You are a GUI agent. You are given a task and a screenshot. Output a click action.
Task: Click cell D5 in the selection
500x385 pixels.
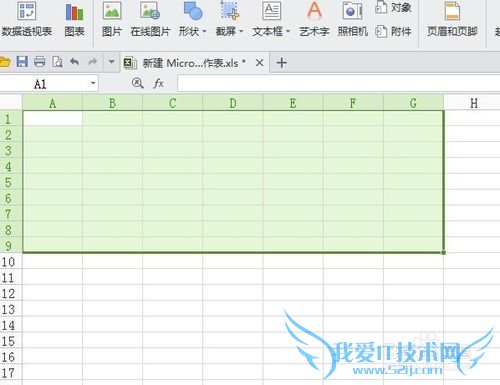pos(233,182)
